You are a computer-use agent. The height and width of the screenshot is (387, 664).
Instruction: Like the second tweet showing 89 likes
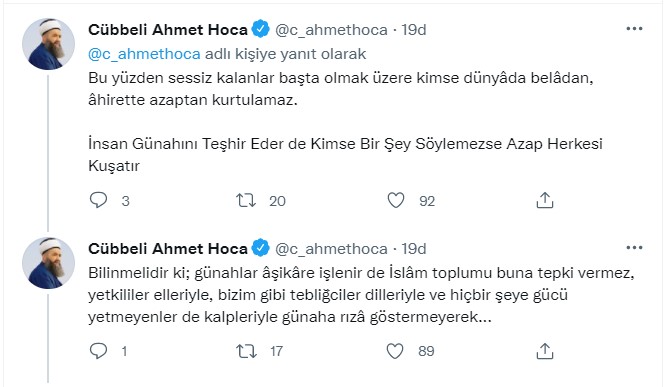(395, 351)
